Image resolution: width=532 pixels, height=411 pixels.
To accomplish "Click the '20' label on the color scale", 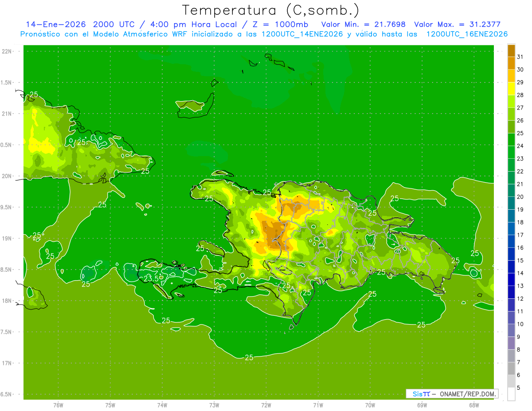I will [x=520, y=197].
